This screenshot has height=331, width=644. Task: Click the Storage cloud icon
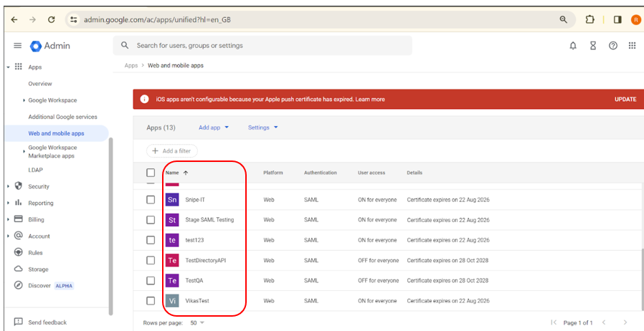pos(18,269)
